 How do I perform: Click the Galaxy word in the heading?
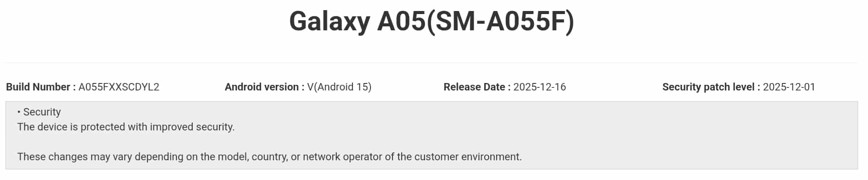(x=329, y=22)
